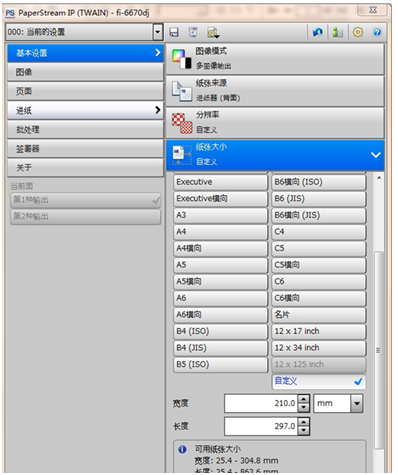Image resolution: width=398 pixels, height=475 pixels.
Task: Choose the 12 x 17 inch size
Action: (x=319, y=331)
